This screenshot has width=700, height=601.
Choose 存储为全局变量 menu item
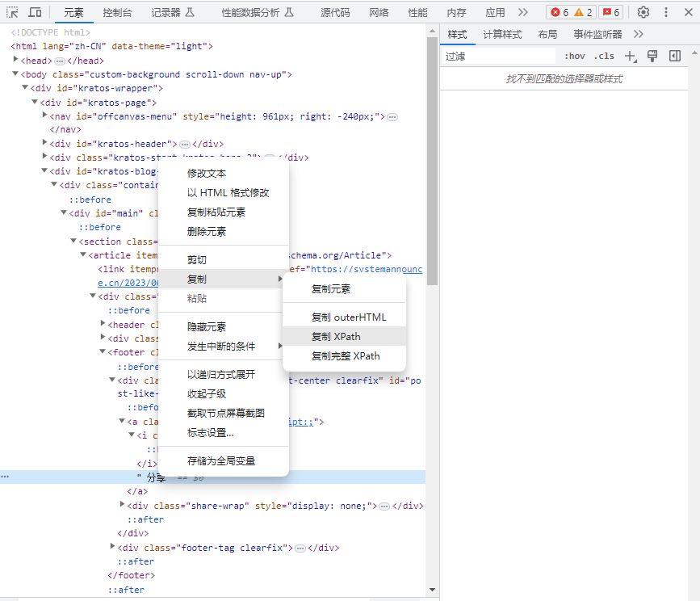point(224,460)
